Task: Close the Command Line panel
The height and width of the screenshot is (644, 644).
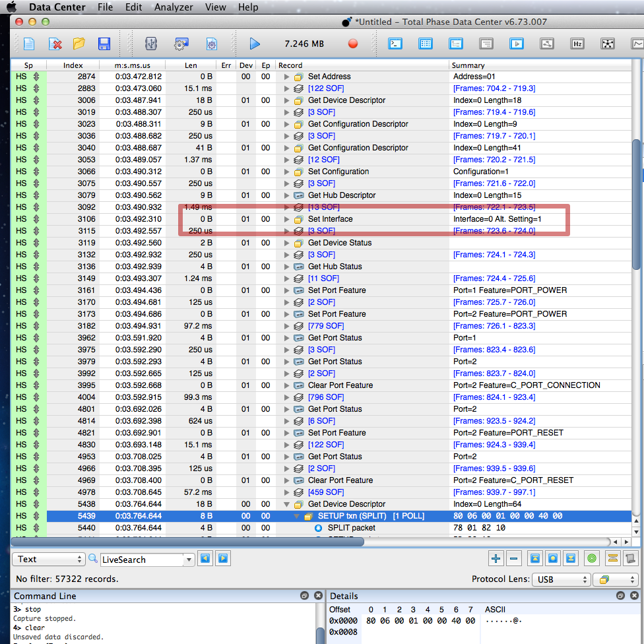Action: click(318, 596)
